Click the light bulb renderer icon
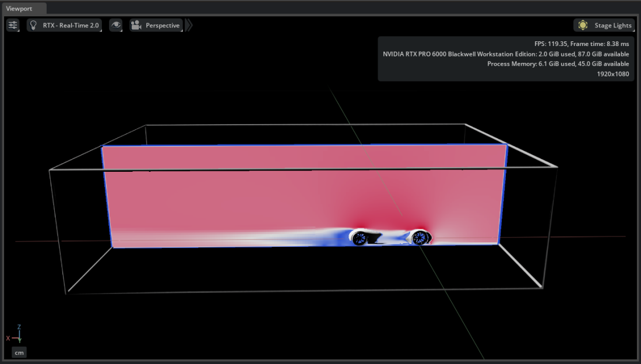Viewport: 641px width, 364px height. tap(33, 25)
